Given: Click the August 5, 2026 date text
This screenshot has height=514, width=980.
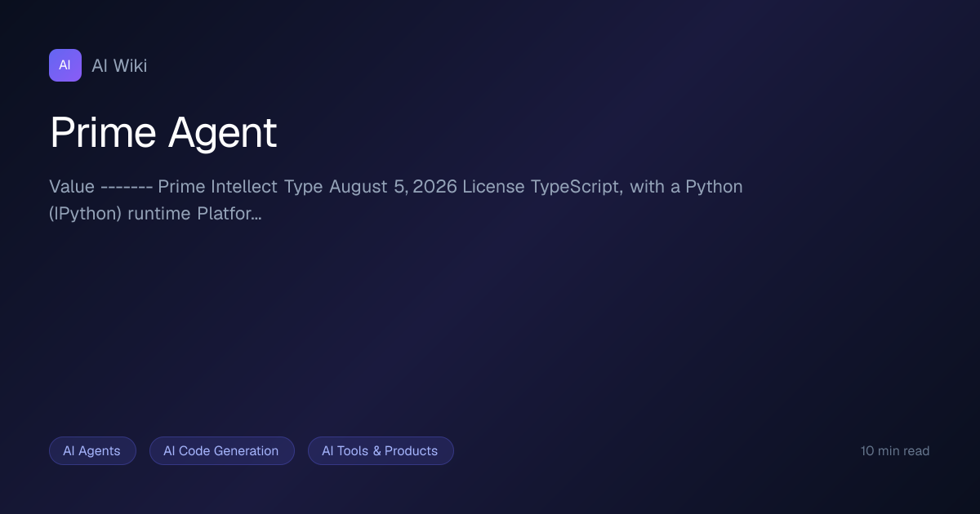Looking at the screenshot, I should coord(393,186).
